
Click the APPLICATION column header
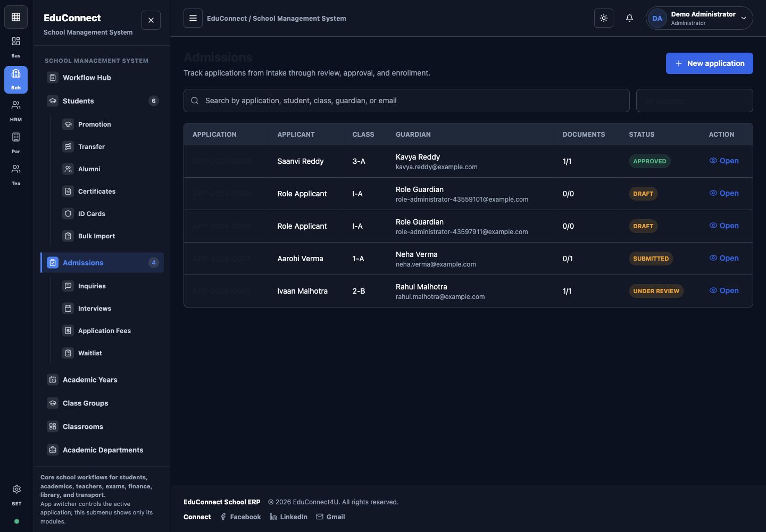point(214,135)
